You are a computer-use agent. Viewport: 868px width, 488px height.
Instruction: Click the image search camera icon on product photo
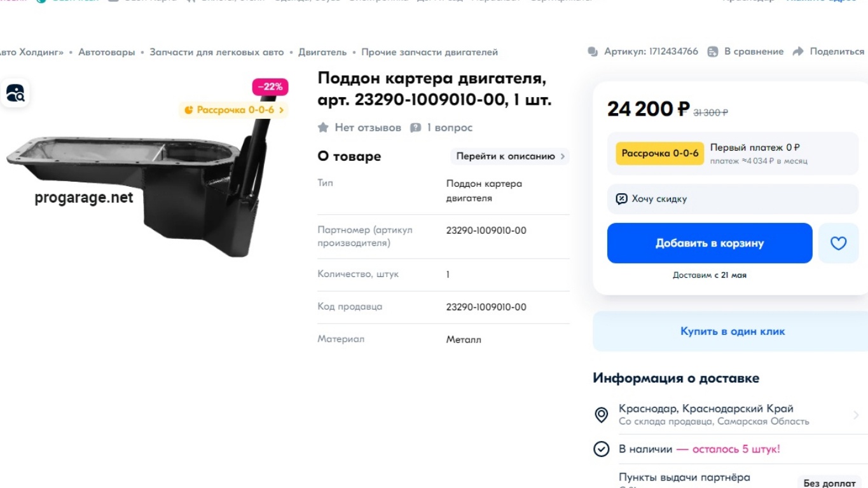pyautogui.click(x=15, y=93)
